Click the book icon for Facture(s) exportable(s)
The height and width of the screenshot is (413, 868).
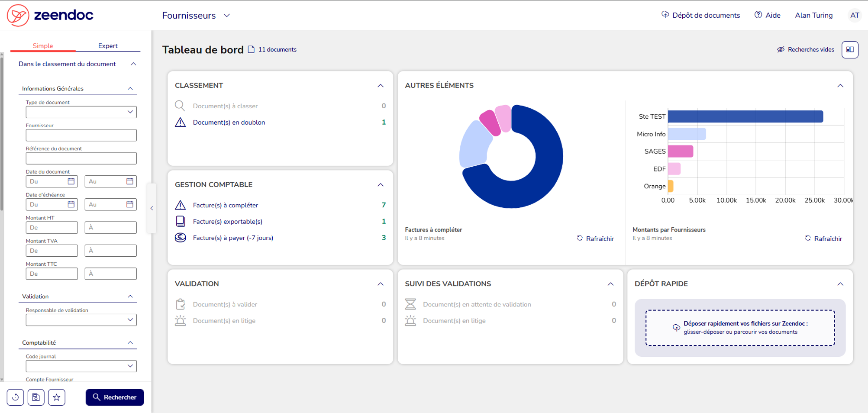point(180,221)
